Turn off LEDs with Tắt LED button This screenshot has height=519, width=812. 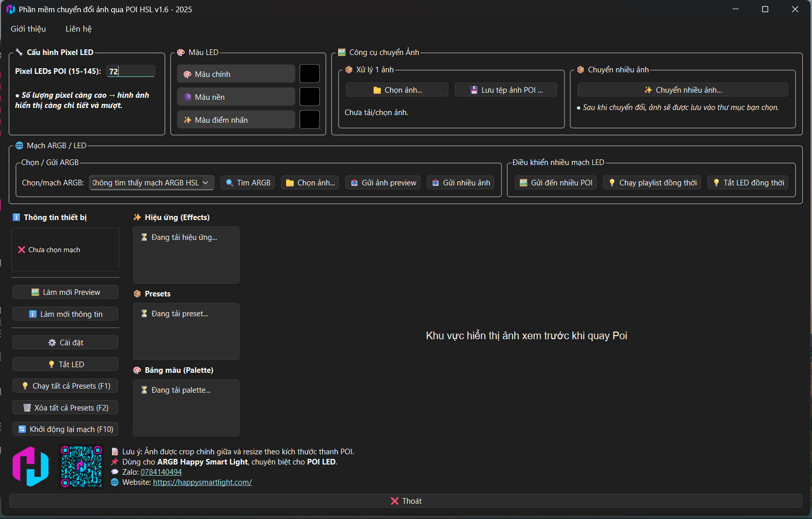coord(65,365)
